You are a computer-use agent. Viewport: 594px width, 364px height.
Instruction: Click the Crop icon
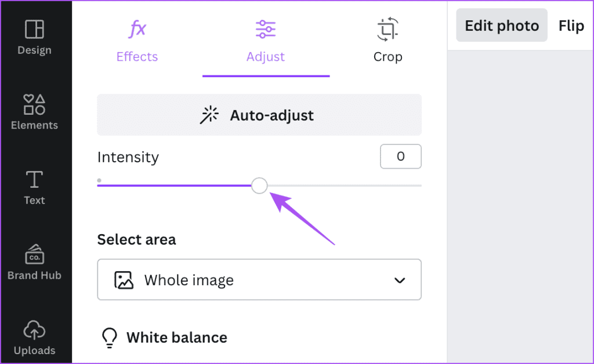387,28
